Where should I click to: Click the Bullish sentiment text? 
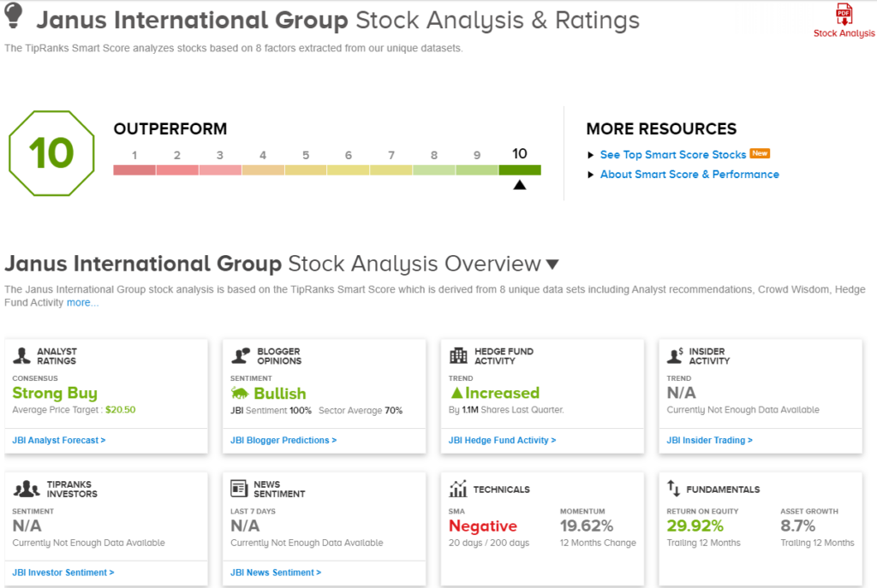point(280,394)
